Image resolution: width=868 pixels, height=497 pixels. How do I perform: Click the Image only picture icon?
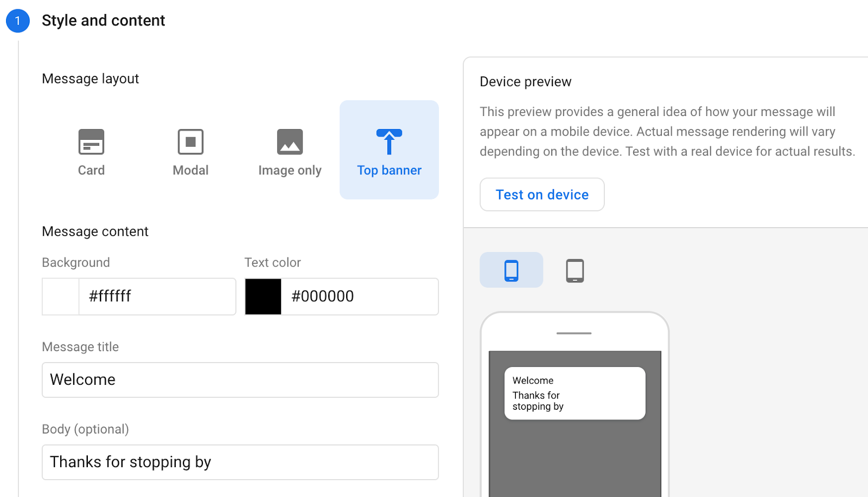pyautogui.click(x=289, y=141)
